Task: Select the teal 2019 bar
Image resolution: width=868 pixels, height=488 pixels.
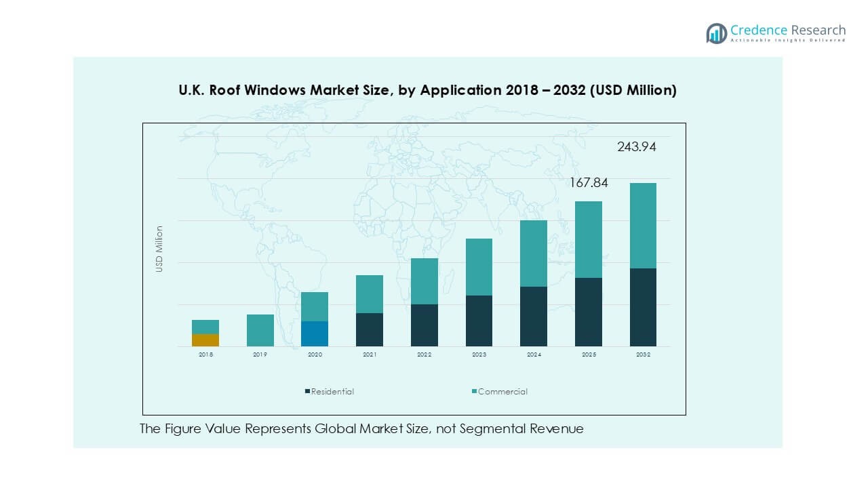Action: coord(260,331)
